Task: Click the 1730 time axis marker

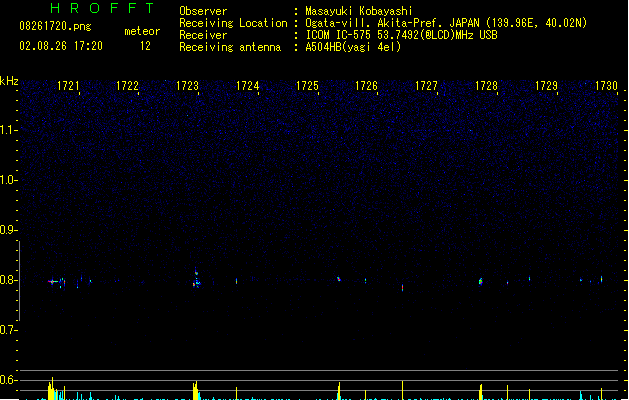Action: click(x=606, y=86)
